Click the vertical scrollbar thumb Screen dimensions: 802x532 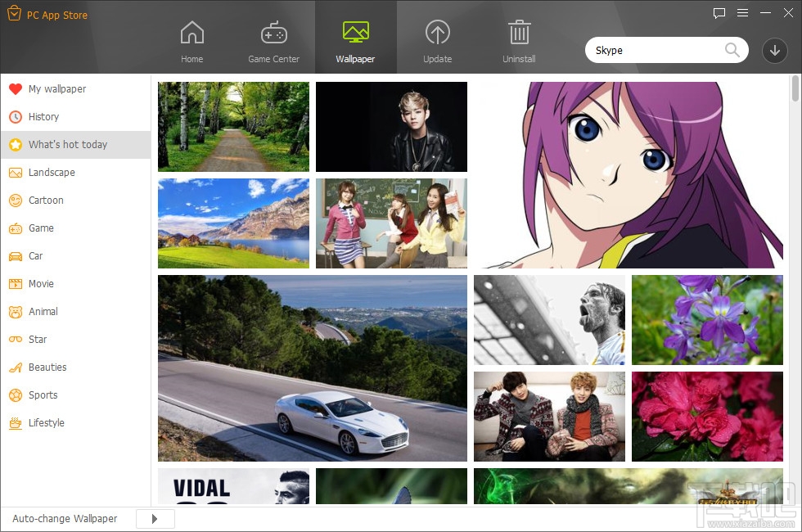coord(795,88)
